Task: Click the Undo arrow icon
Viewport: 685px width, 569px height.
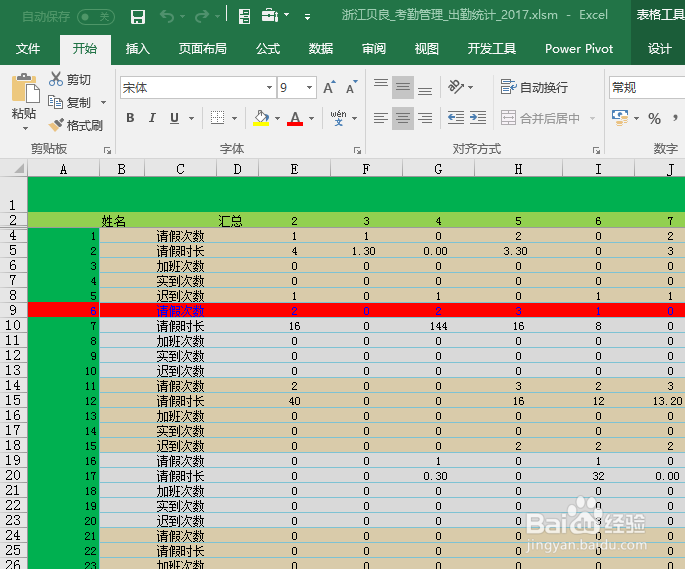Action: click(167, 17)
